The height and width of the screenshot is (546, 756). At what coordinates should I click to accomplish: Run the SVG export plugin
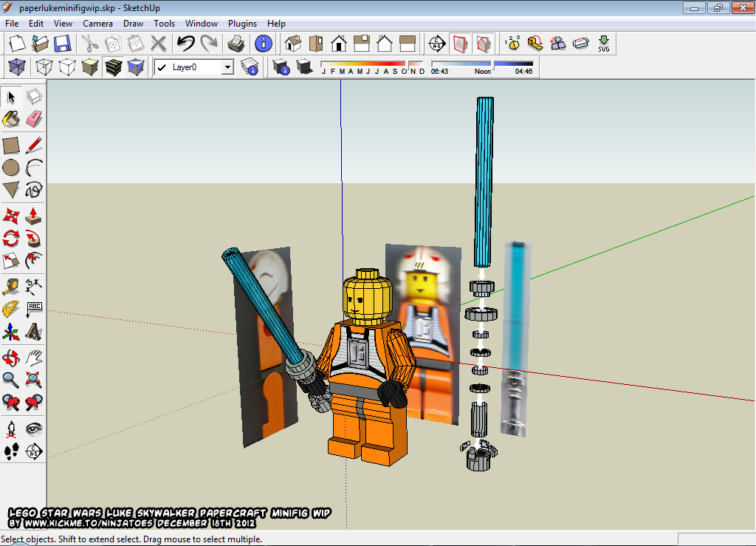pos(604,44)
